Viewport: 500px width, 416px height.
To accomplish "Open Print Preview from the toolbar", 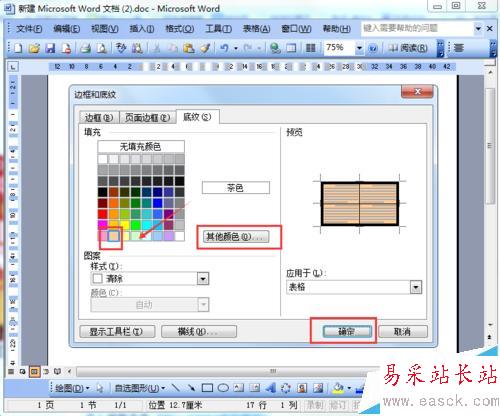I will [x=101, y=48].
